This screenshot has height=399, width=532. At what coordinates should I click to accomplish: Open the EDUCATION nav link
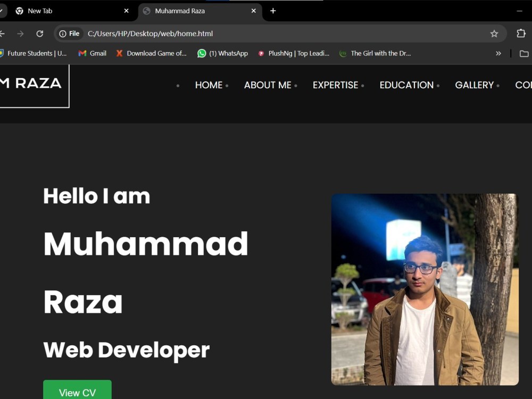click(406, 85)
